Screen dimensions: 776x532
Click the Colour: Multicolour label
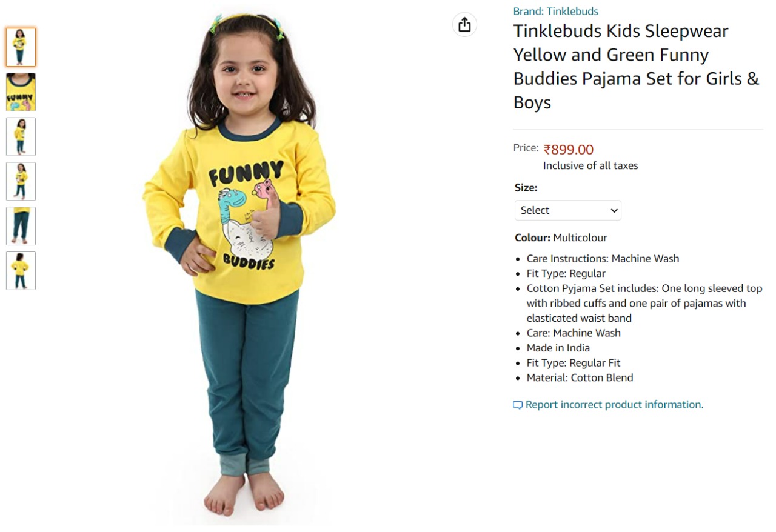561,238
